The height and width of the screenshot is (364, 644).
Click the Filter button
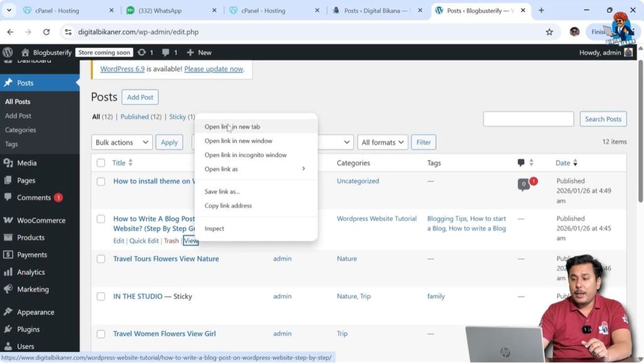tap(423, 143)
